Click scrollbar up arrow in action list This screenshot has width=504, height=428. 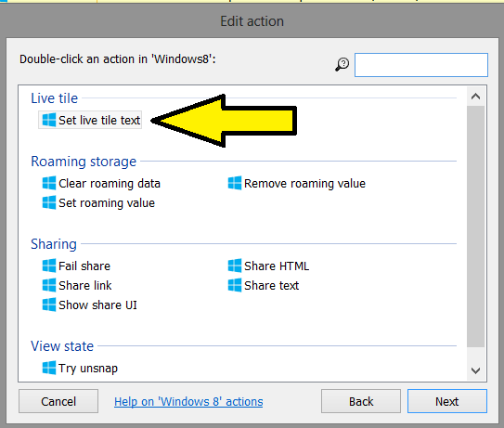[476, 97]
